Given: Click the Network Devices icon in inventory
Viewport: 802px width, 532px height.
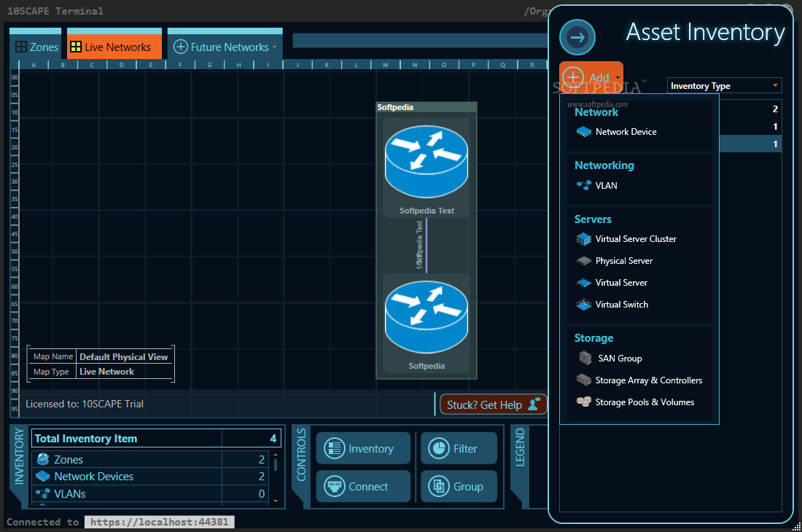Looking at the screenshot, I should pos(43,477).
